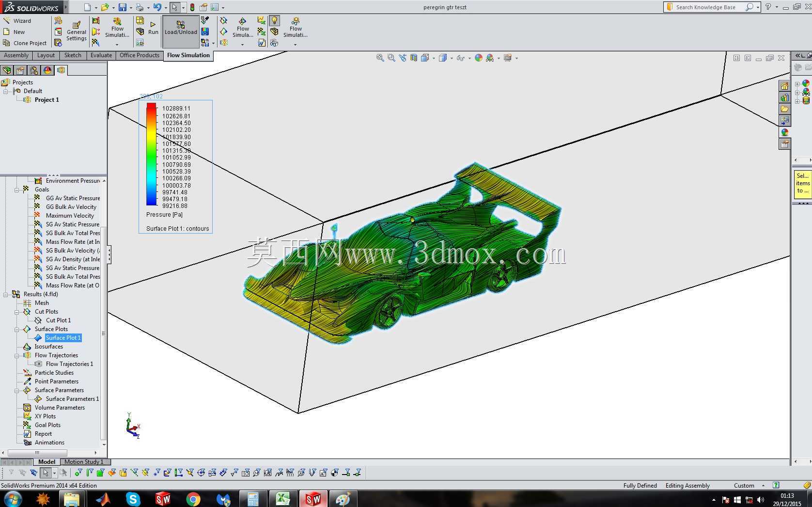The width and height of the screenshot is (812, 507).
Task: Click the SolidWorks Resources home icon in task pane
Action: click(x=785, y=86)
